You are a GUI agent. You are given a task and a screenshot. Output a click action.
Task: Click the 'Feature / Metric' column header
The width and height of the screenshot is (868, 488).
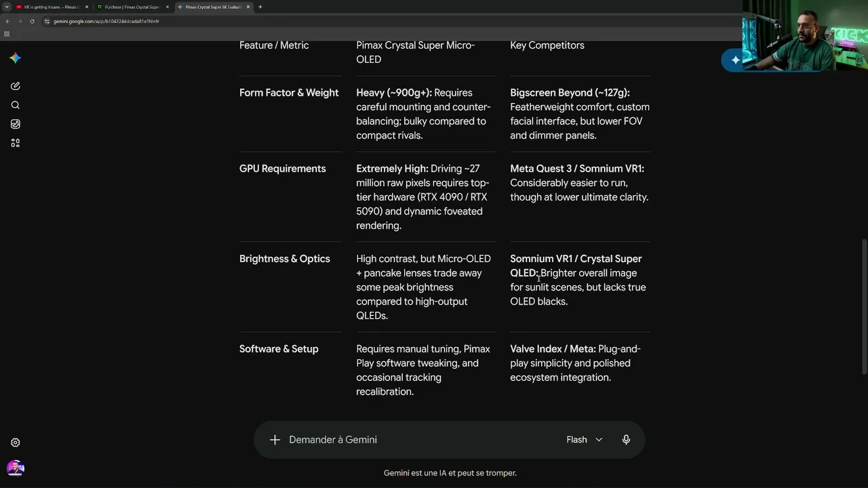[x=274, y=45]
